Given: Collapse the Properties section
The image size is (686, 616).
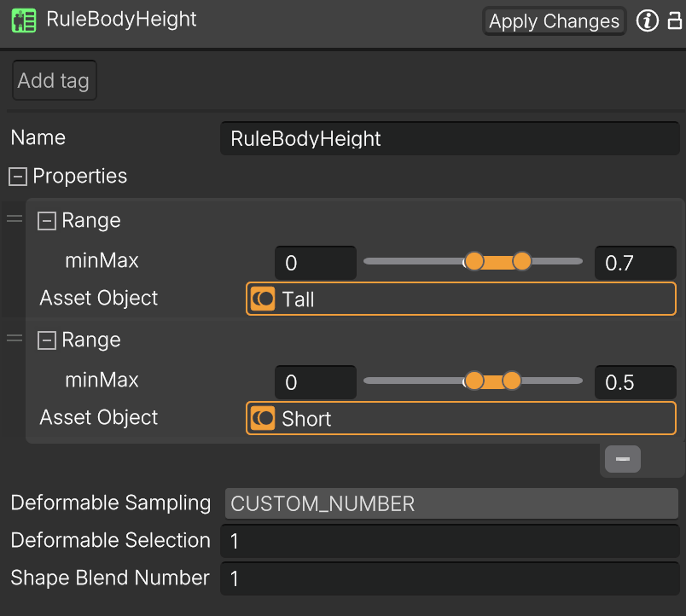Looking at the screenshot, I should (x=18, y=177).
